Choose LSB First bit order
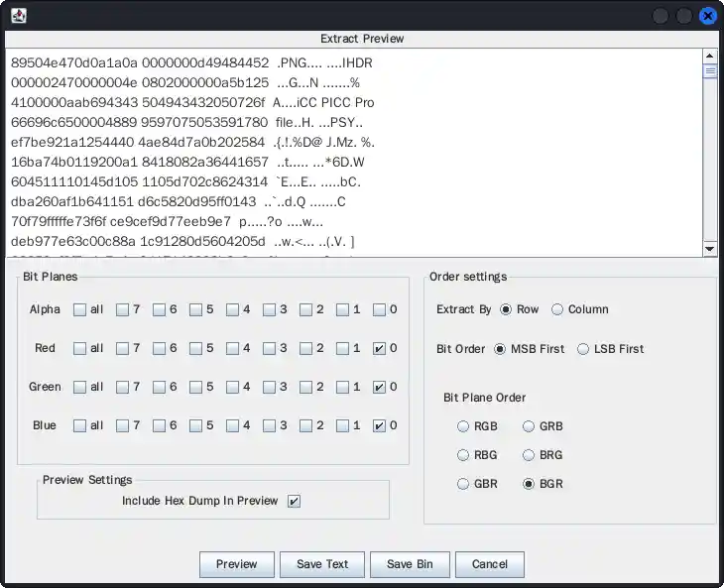The height and width of the screenshot is (588, 724). pyautogui.click(x=583, y=348)
